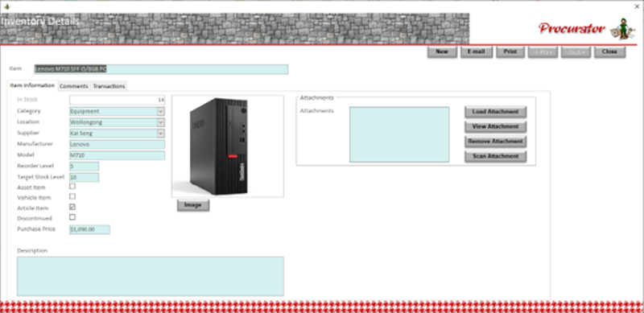Click the Load Attachment button
Viewport: 644px width, 313px height.
click(x=495, y=112)
